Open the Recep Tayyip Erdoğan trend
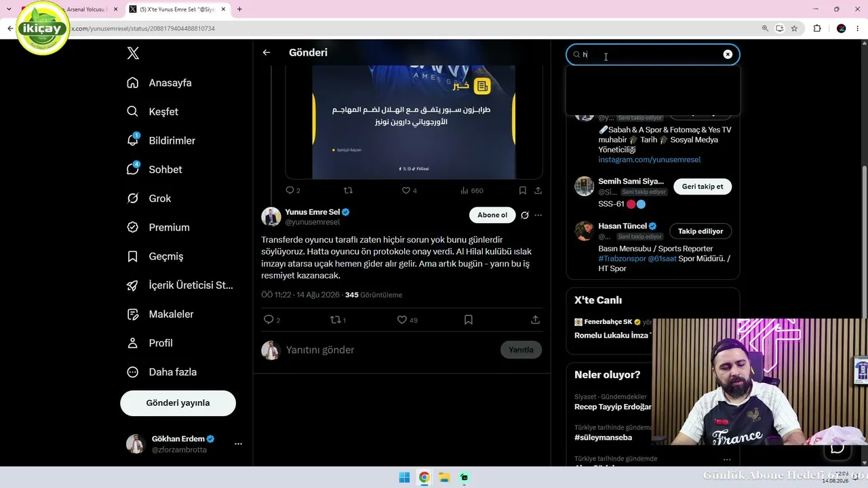The width and height of the screenshot is (868, 488). click(x=613, y=407)
